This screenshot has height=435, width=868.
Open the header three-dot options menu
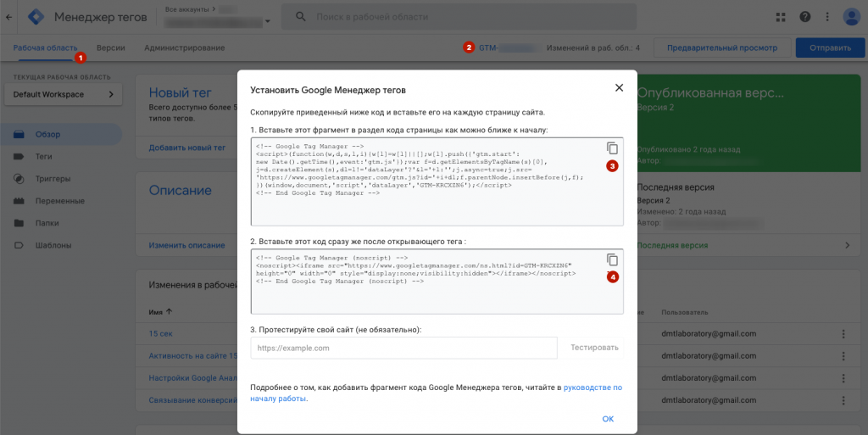pyautogui.click(x=827, y=17)
